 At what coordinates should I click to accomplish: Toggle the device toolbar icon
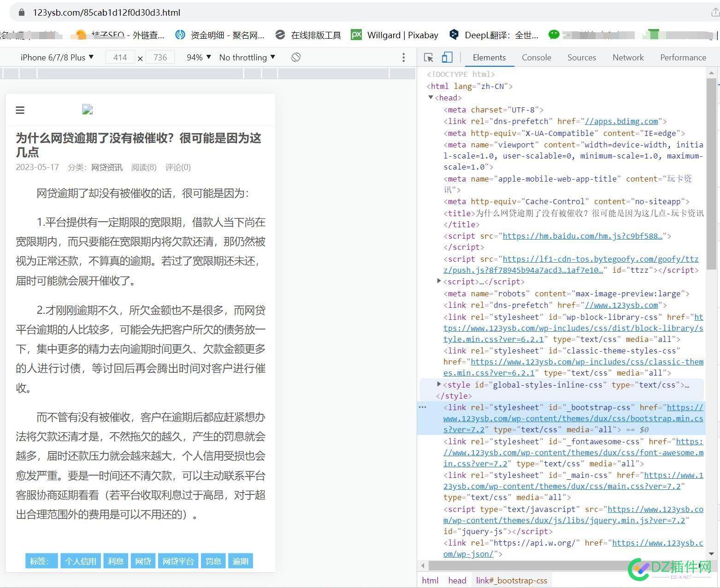coord(447,57)
